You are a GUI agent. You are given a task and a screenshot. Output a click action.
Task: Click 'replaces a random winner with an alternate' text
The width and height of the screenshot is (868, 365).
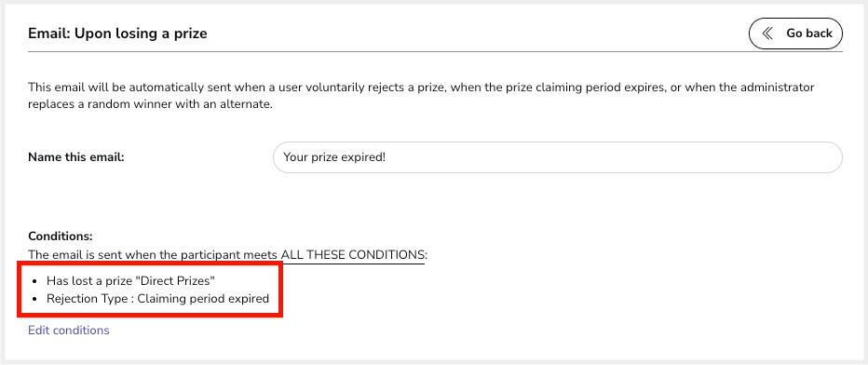pos(151,104)
